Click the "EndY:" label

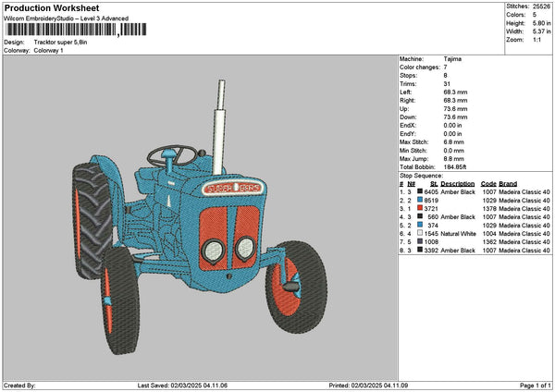coord(407,134)
